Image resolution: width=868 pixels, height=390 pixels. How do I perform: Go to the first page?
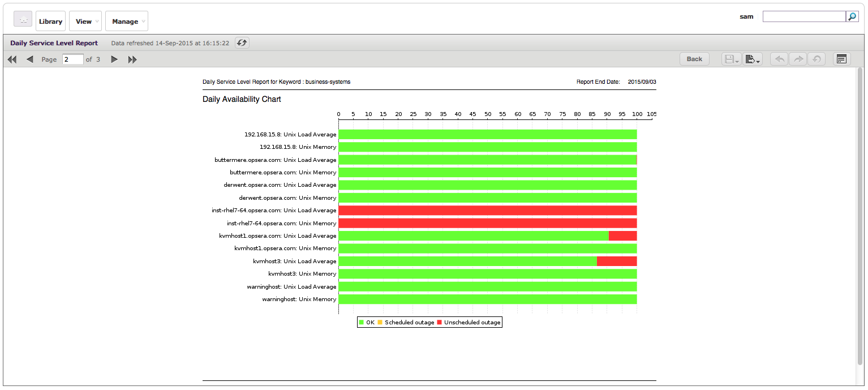(12, 59)
